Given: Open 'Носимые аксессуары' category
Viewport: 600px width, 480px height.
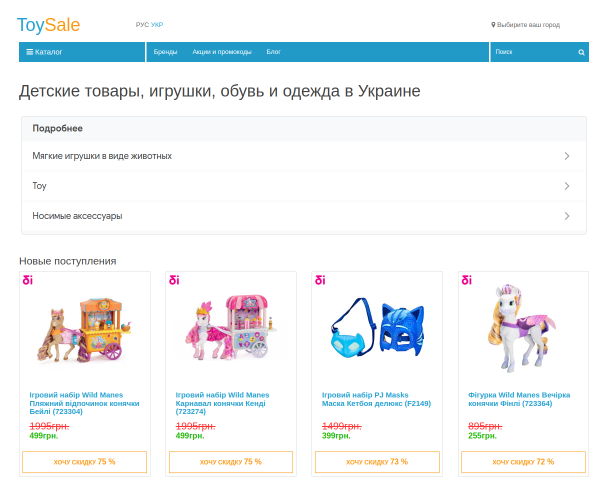Looking at the screenshot, I should point(304,216).
